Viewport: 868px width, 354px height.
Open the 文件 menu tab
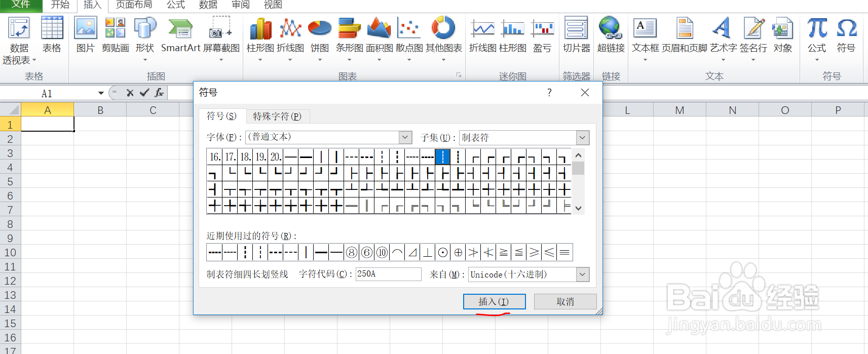coord(21,5)
